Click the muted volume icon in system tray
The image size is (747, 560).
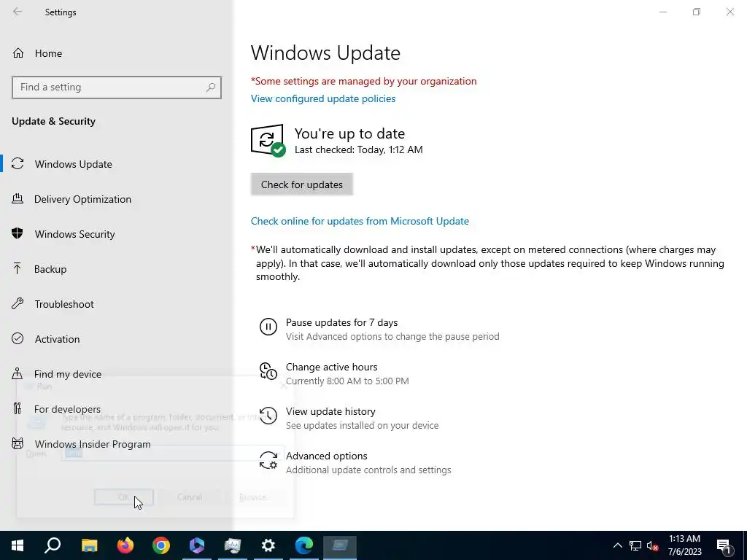[652, 545]
